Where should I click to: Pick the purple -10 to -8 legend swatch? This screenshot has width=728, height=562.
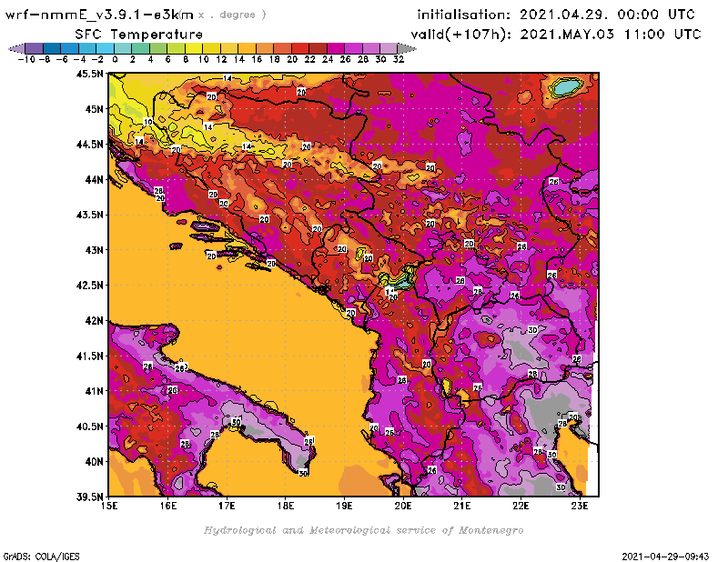(34, 48)
